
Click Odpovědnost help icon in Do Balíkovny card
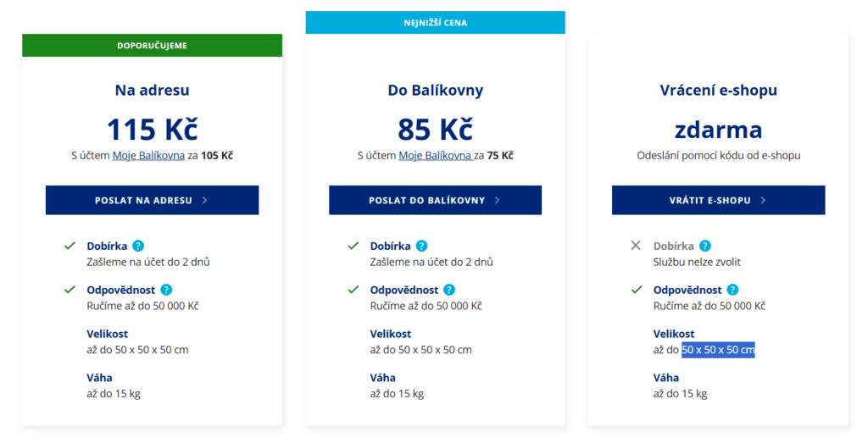449,290
